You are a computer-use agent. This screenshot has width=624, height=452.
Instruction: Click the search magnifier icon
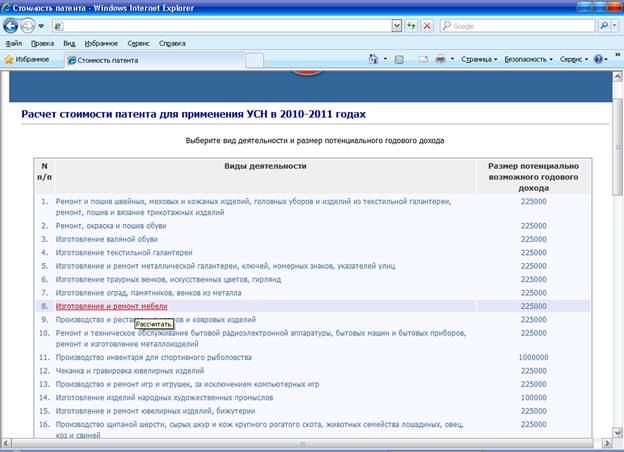coord(604,26)
